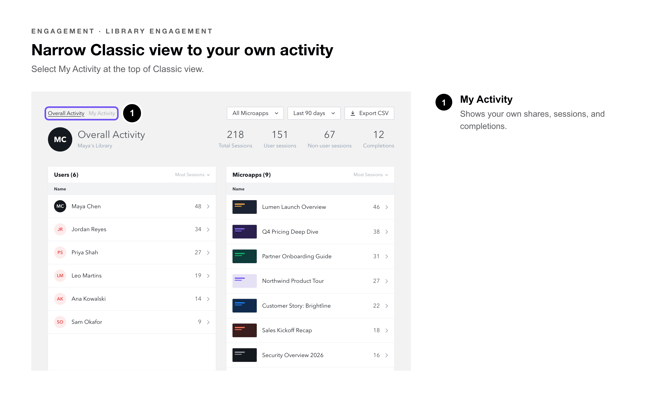The image size is (670, 402).
Task: Click Leo Martins' LM avatar icon
Action: click(60, 276)
